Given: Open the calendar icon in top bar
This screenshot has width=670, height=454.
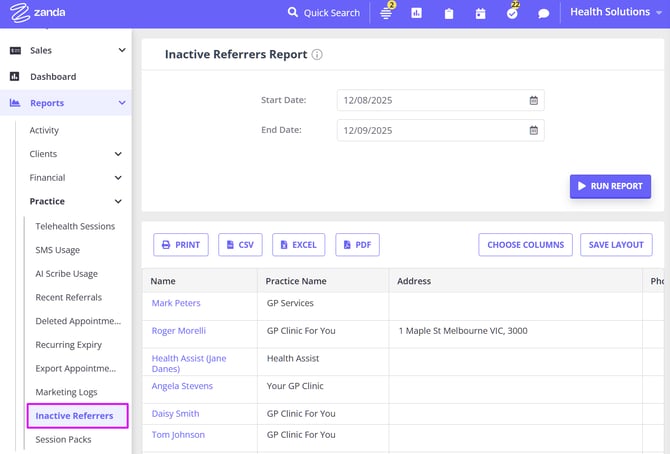Looking at the screenshot, I should [x=480, y=13].
